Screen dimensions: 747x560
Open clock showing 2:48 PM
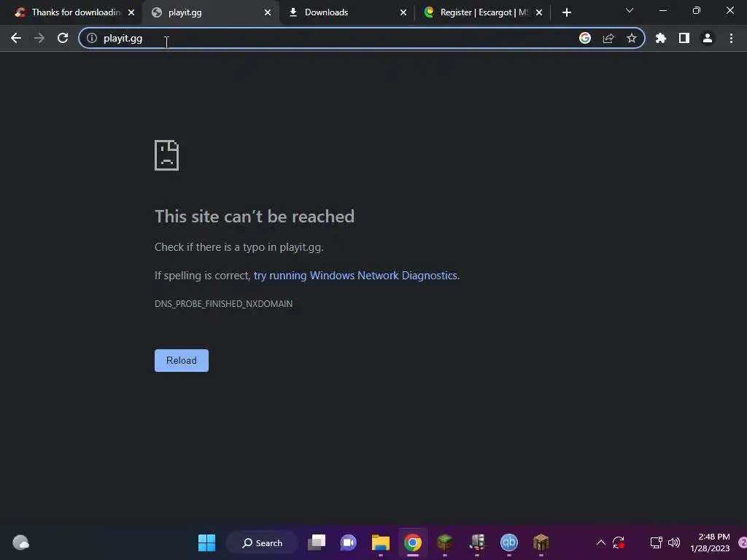tap(710, 542)
